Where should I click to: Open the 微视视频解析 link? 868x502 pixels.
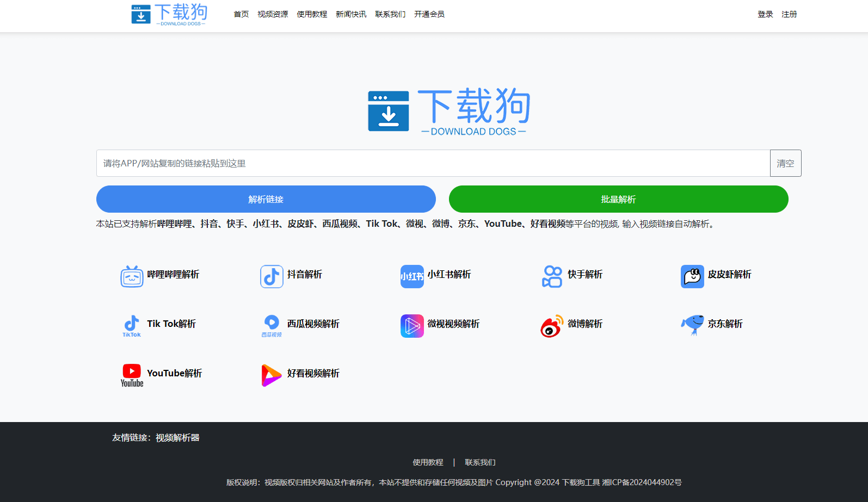tap(453, 324)
